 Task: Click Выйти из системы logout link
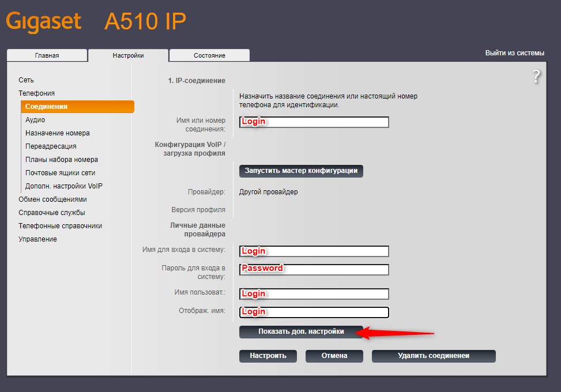click(514, 53)
